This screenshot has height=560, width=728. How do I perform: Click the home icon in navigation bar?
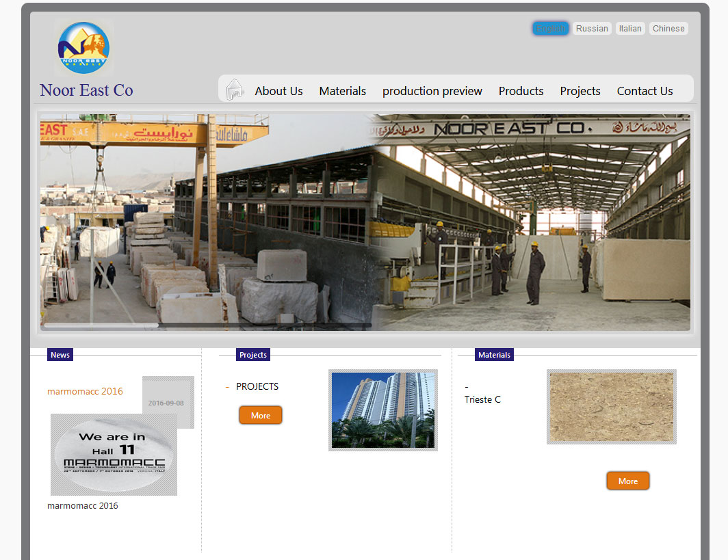pyautogui.click(x=235, y=90)
